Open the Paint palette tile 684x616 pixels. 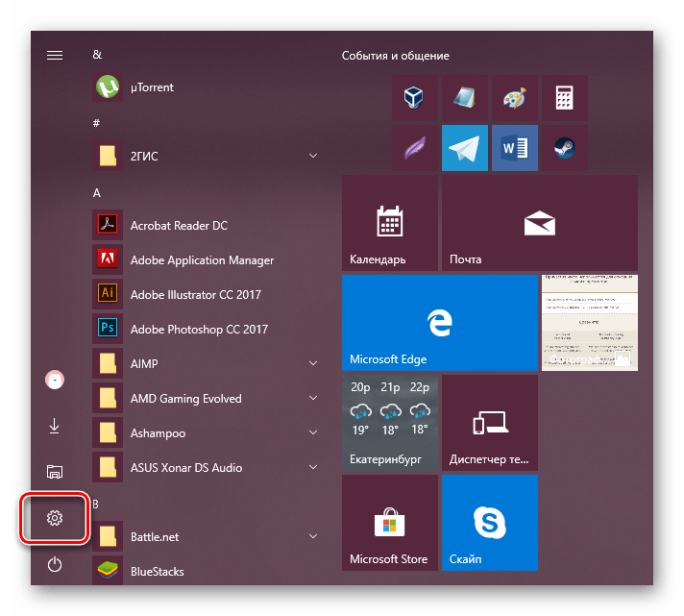[515, 98]
